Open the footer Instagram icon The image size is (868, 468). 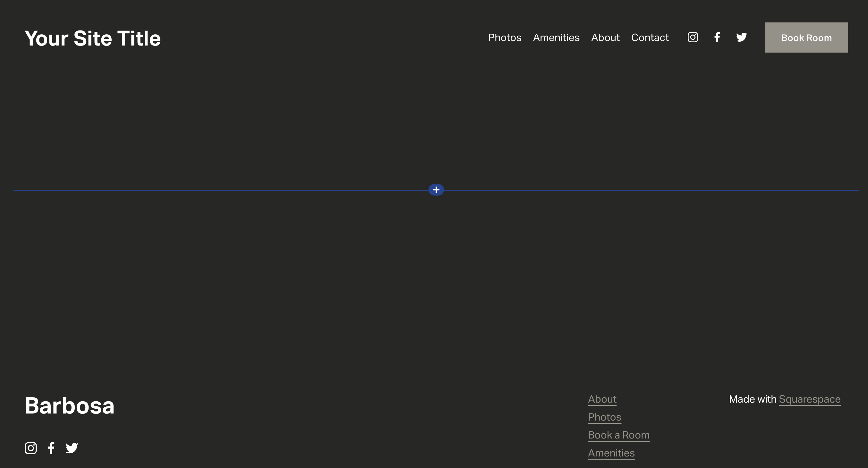coord(31,448)
